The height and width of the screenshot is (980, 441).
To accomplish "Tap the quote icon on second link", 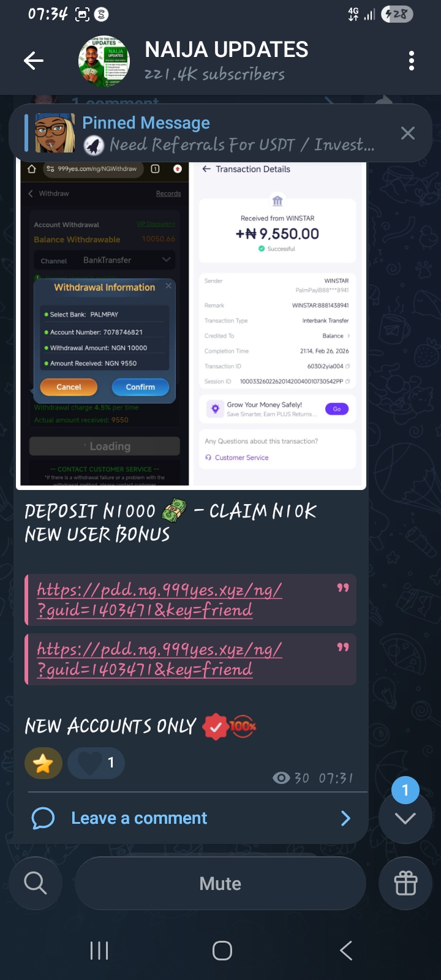I will tap(343, 647).
